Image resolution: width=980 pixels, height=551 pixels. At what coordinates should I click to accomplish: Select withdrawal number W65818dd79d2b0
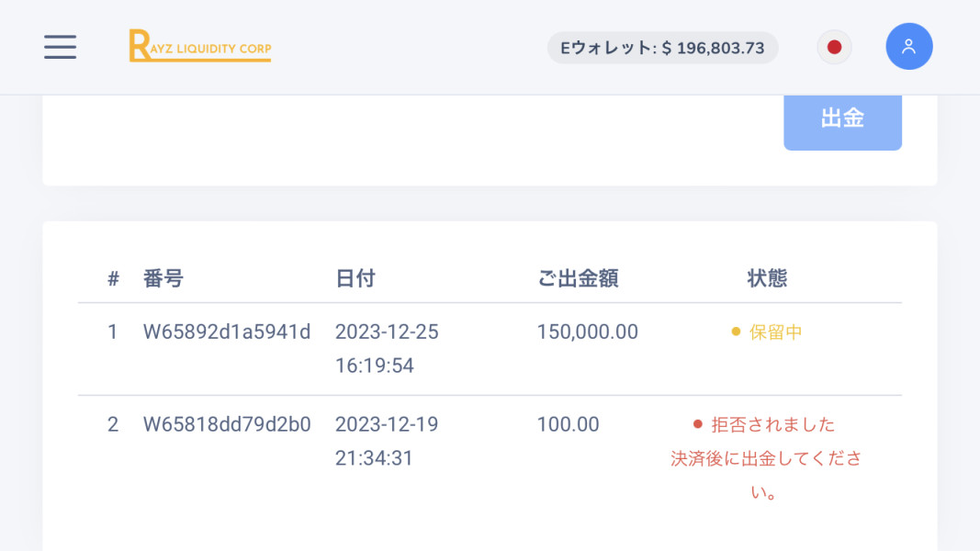pyautogui.click(x=227, y=424)
